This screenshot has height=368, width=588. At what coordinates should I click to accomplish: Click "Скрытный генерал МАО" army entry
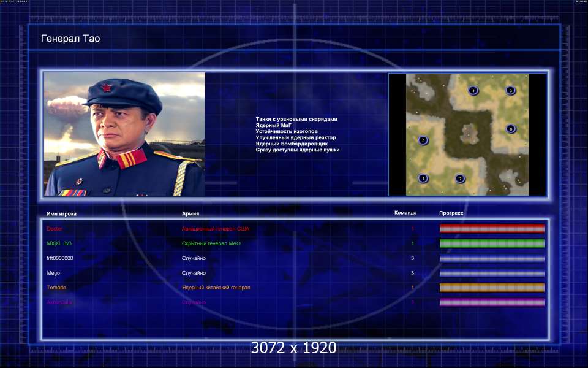click(211, 243)
